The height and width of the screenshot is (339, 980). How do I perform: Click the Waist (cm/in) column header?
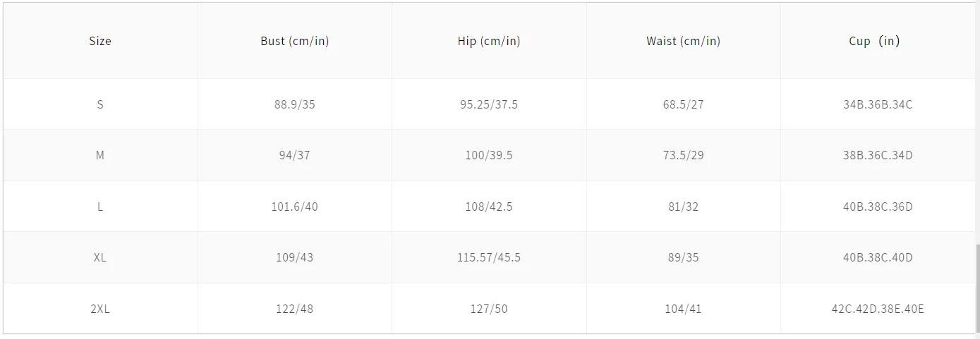coord(683,41)
